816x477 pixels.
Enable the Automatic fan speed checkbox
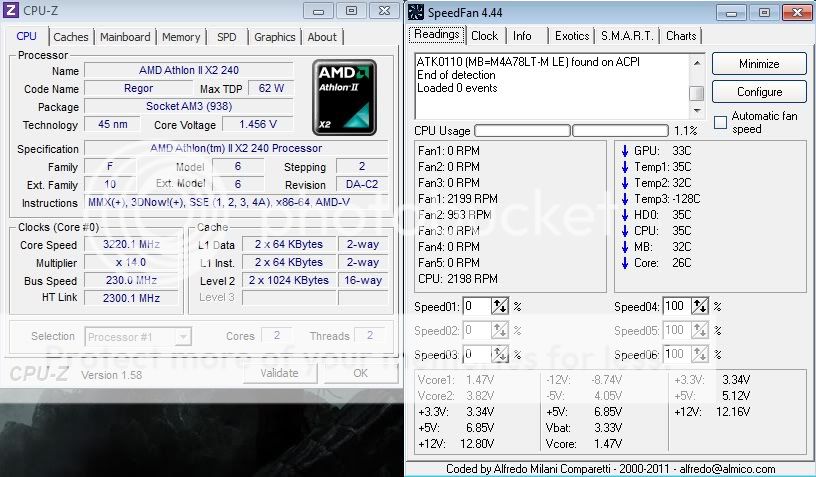pyautogui.click(x=721, y=122)
